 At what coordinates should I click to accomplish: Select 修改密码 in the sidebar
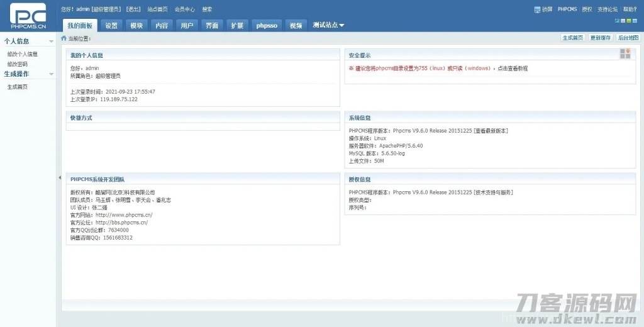(17, 64)
